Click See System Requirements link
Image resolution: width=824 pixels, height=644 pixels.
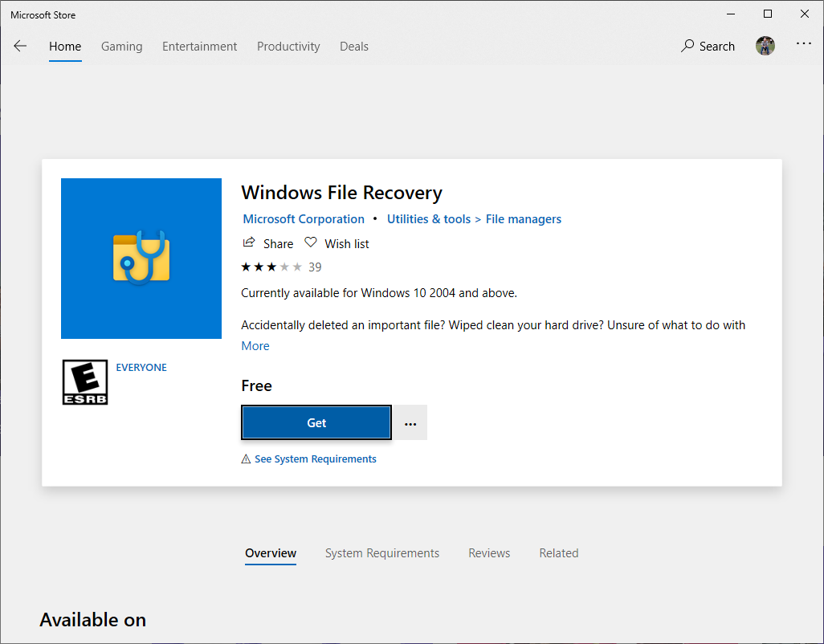(x=316, y=459)
